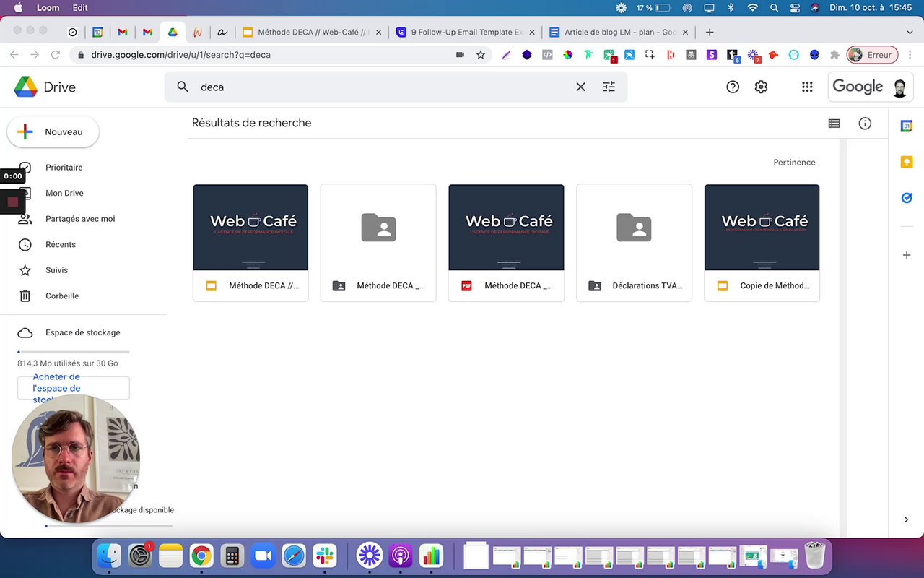924x578 pixels.
Task: Stop Loom recording button
Action: [x=12, y=202]
